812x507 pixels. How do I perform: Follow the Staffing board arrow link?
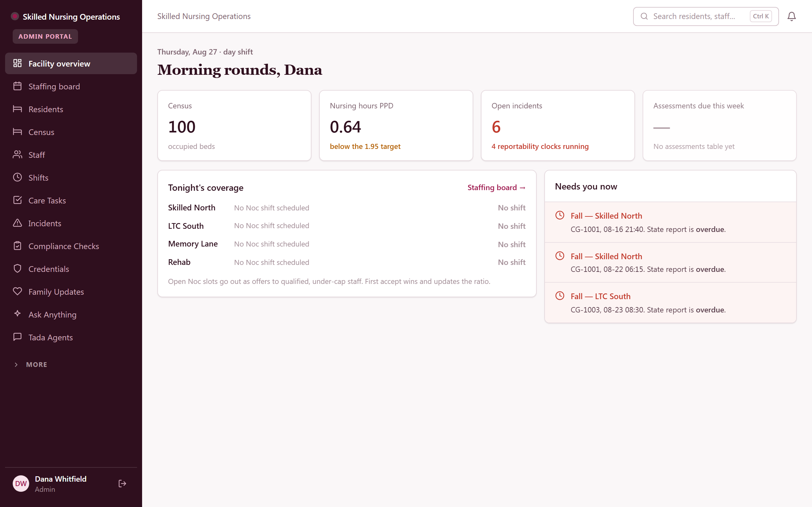point(496,188)
